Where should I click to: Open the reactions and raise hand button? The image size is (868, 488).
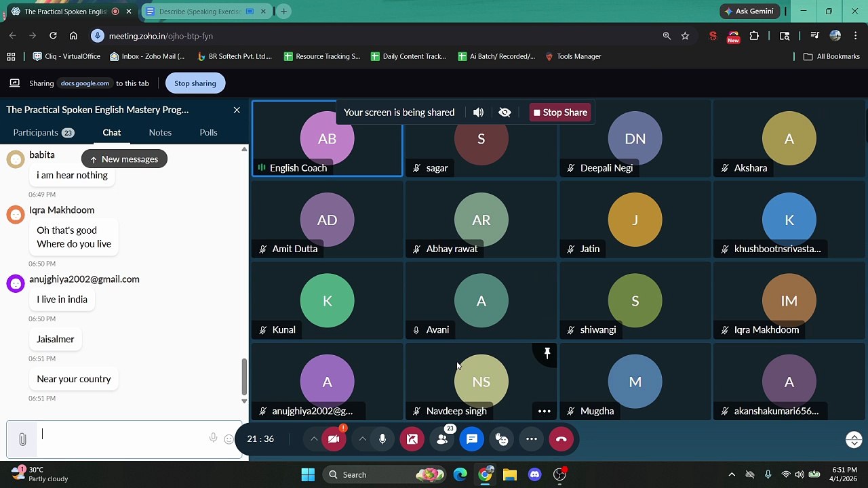(x=502, y=439)
